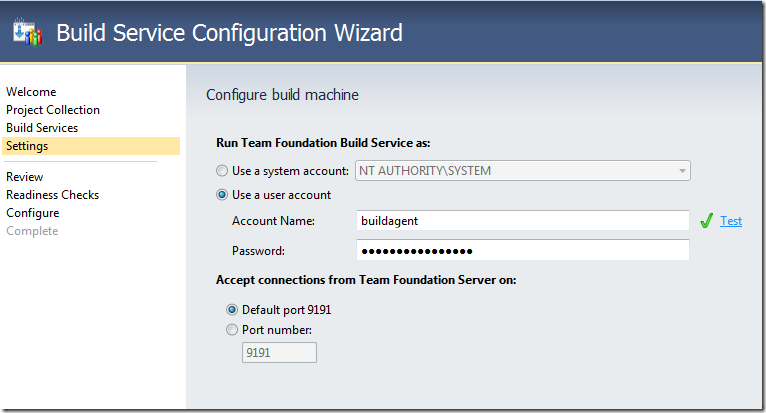
Task: Focus the Password input field
Action: coord(522,250)
